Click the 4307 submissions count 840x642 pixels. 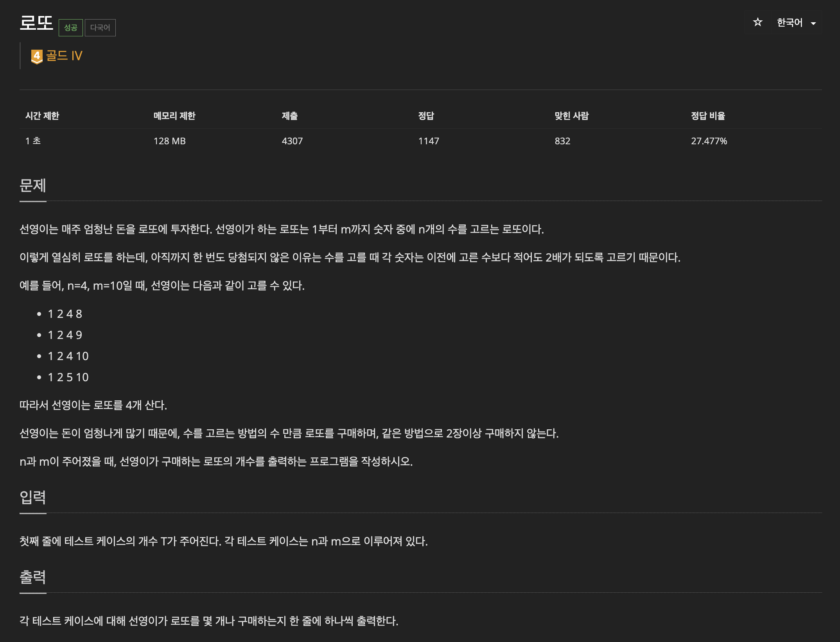(292, 141)
